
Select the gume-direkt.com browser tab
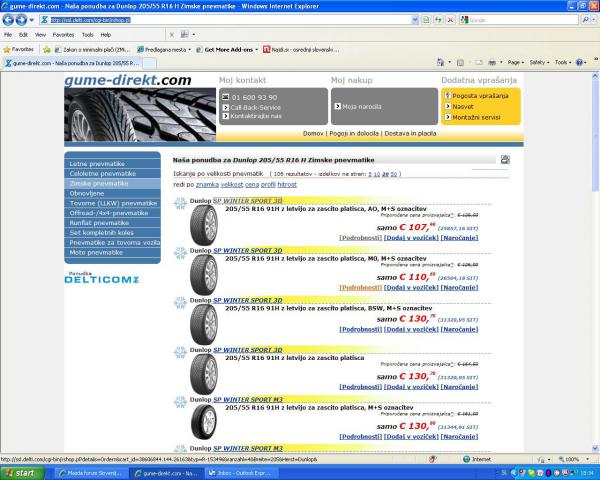pyautogui.click(x=72, y=63)
